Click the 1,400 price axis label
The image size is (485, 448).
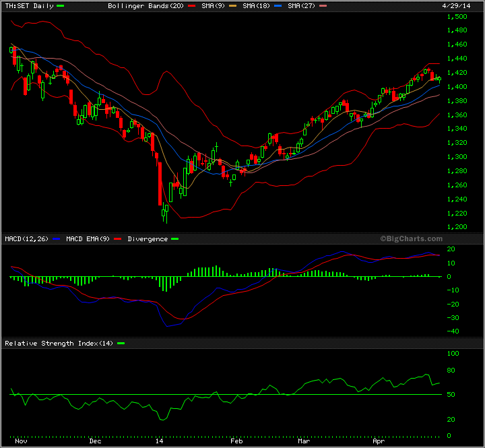click(457, 87)
